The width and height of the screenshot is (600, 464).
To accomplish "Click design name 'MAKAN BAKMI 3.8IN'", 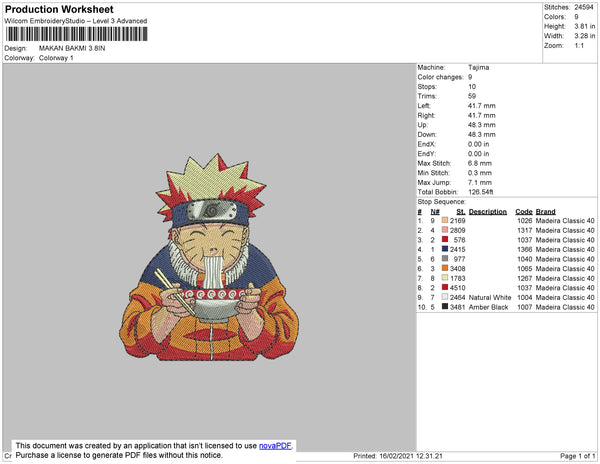I will coord(72,49).
